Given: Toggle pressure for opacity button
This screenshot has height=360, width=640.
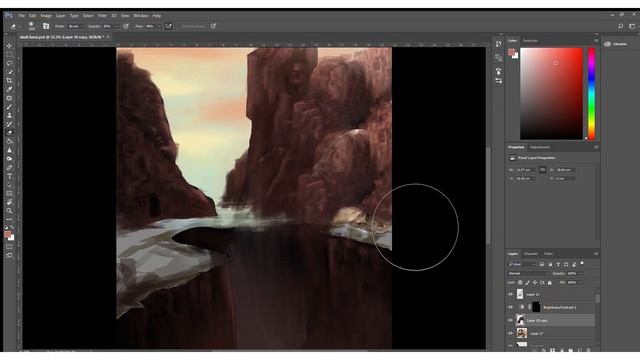Looking at the screenshot, I should (126, 26).
